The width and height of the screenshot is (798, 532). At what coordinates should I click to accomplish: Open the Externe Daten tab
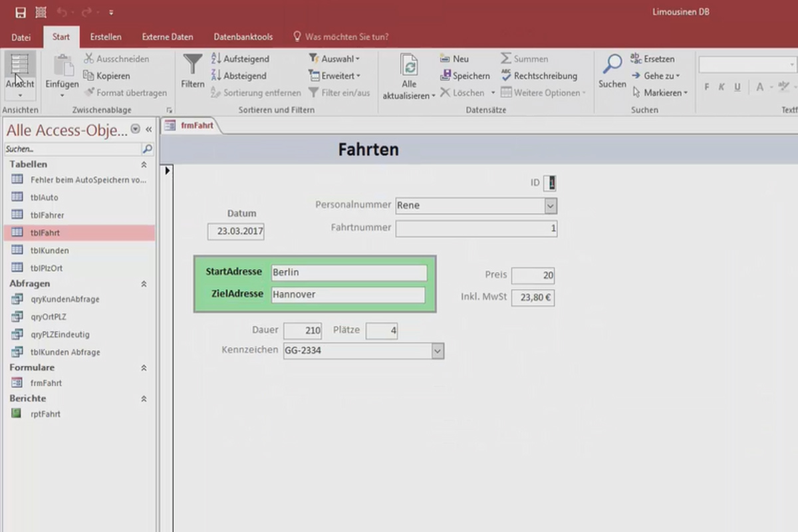pyautogui.click(x=168, y=37)
